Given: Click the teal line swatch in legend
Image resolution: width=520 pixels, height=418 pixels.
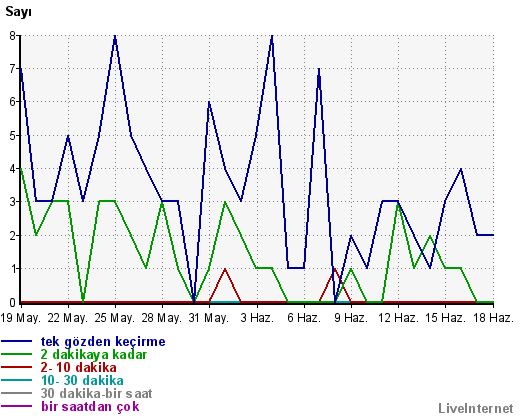Looking at the screenshot, I should click(x=17, y=380).
